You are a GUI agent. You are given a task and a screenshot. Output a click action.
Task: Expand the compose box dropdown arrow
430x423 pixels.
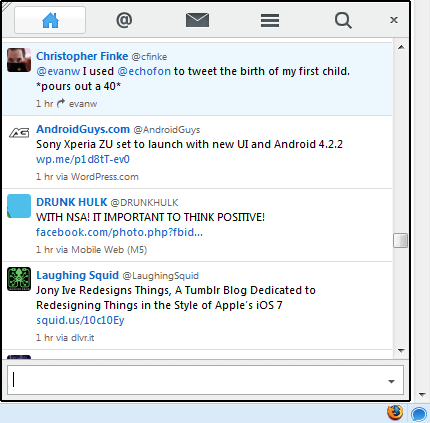[x=391, y=381]
